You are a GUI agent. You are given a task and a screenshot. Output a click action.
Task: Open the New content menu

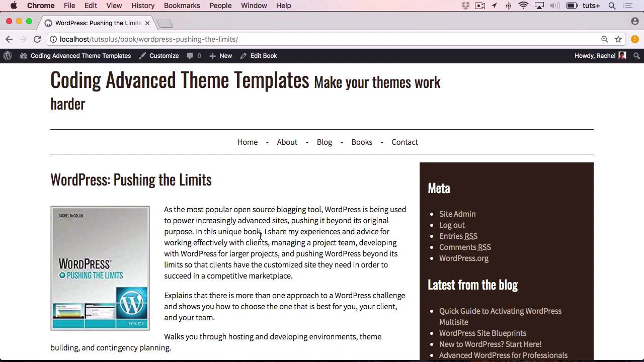[225, 56]
